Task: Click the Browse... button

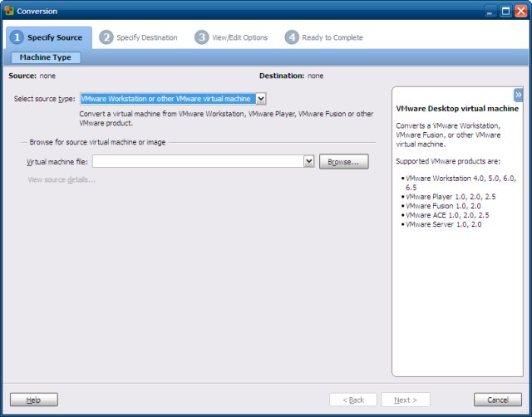Action: (343, 162)
